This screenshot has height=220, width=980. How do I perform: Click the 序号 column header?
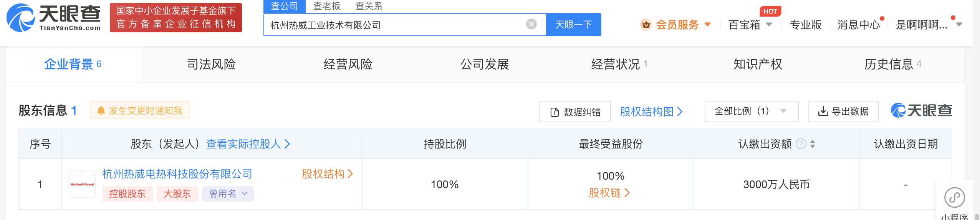tap(40, 144)
